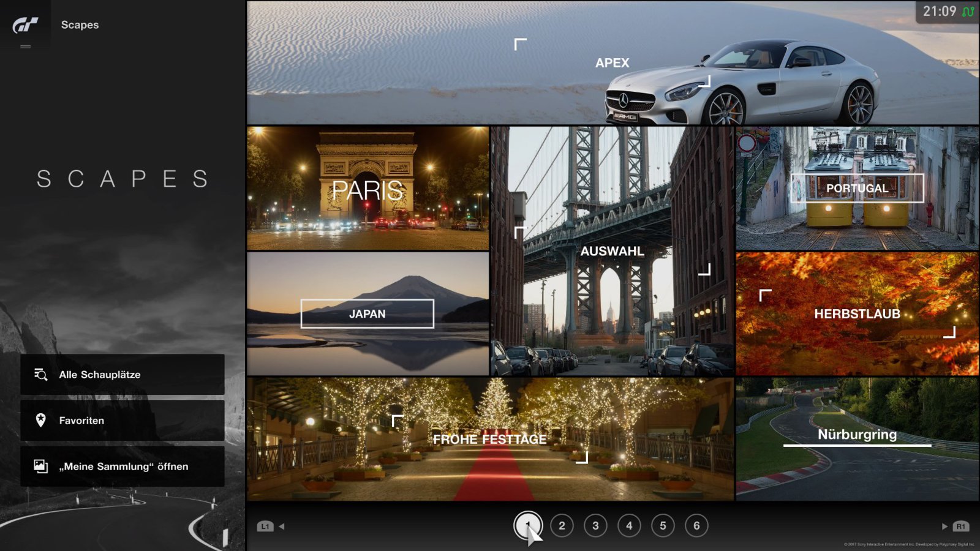The image size is (980, 551).
Task: Choose the PORTUGAL tram tile
Action: [858, 189]
